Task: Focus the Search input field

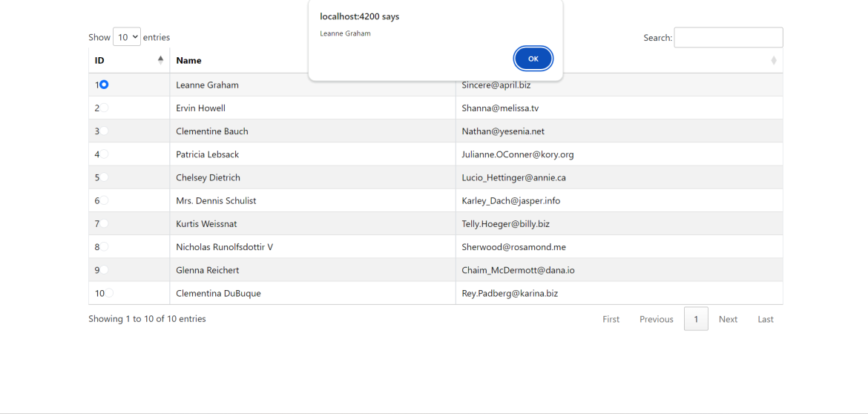Action: [x=728, y=38]
